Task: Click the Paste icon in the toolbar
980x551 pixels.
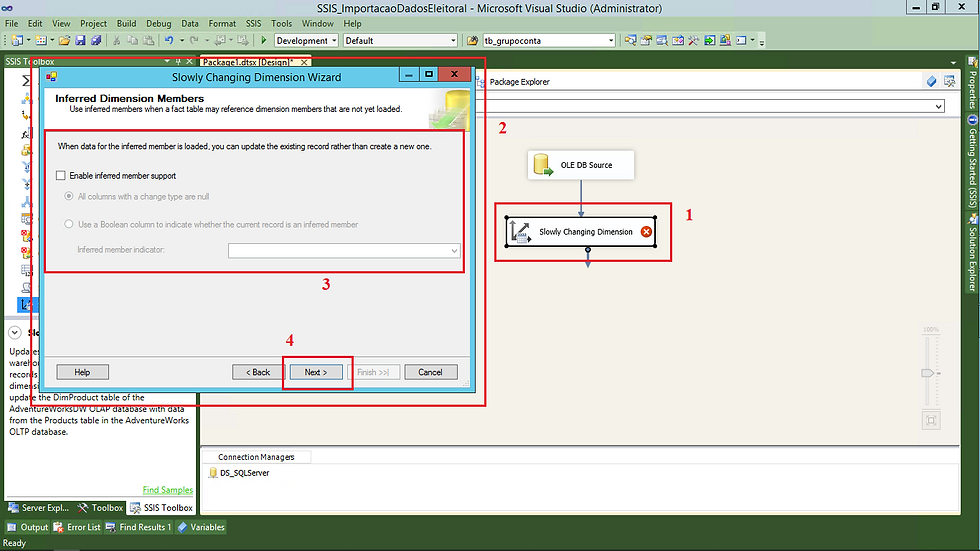Action: (x=149, y=41)
